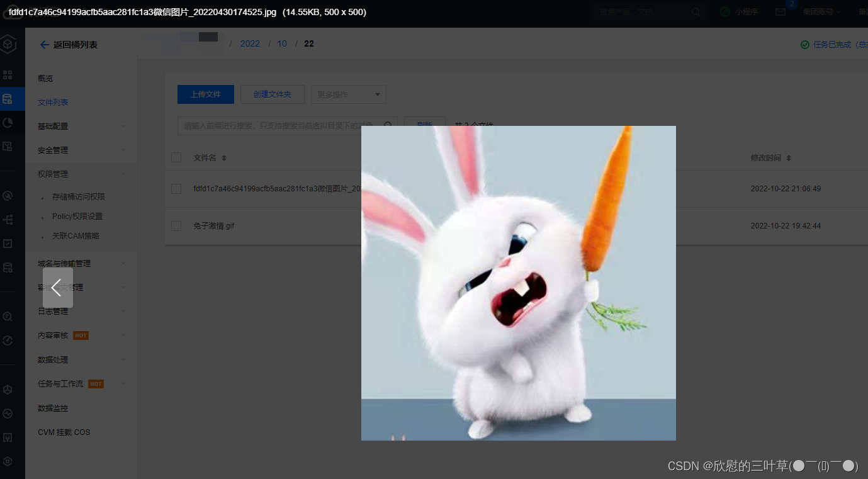Image resolution: width=868 pixels, height=479 pixels.
Task: Sort by 文件名 column arrows
Action: (224, 158)
